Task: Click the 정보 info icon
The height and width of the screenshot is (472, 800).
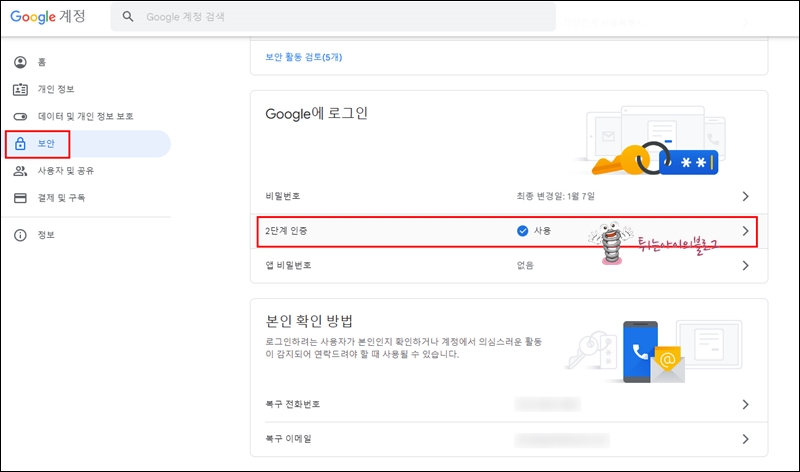Action: 20,235
